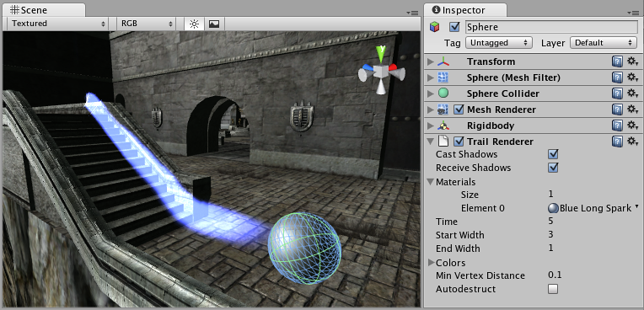Viewport: 644px width, 310px height.
Task: Open help for Sphere Collider
Action: (617, 94)
